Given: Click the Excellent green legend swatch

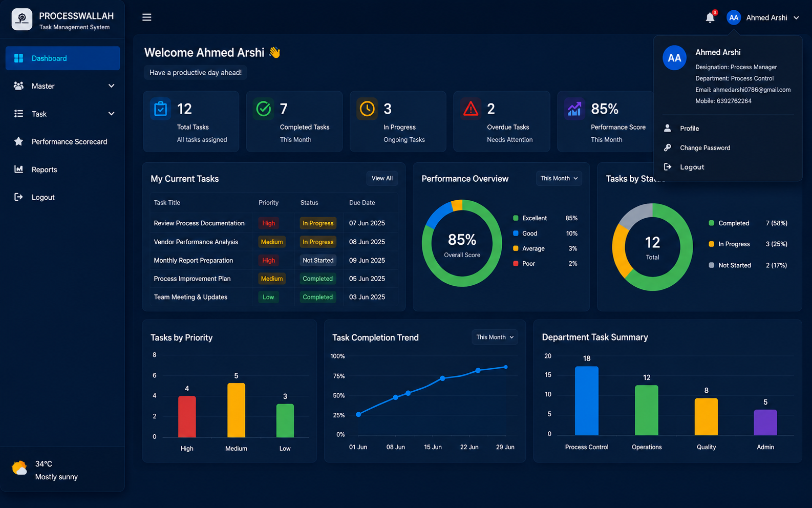Looking at the screenshot, I should (x=516, y=218).
